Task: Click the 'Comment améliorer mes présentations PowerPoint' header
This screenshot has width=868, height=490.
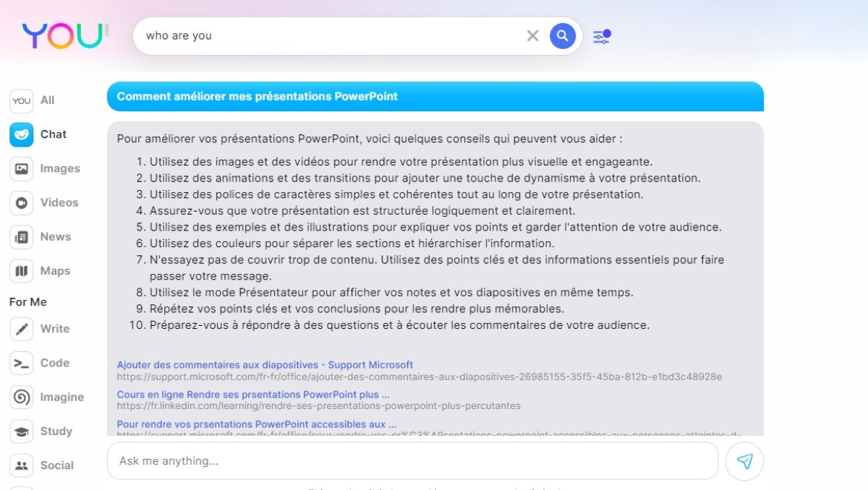Action: click(435, 96)
